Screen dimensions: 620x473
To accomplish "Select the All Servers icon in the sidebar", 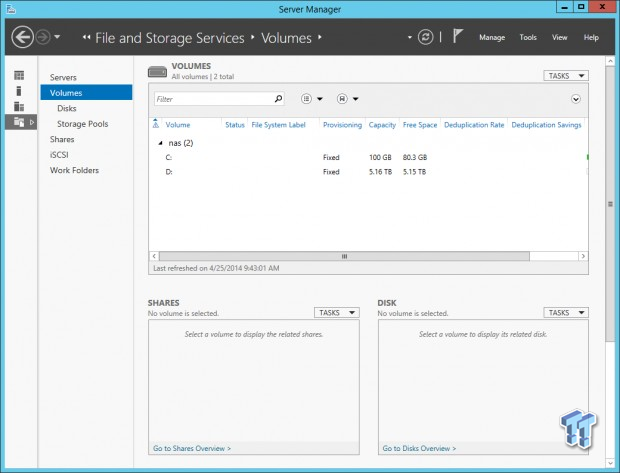I will click(x=19, y=106).
